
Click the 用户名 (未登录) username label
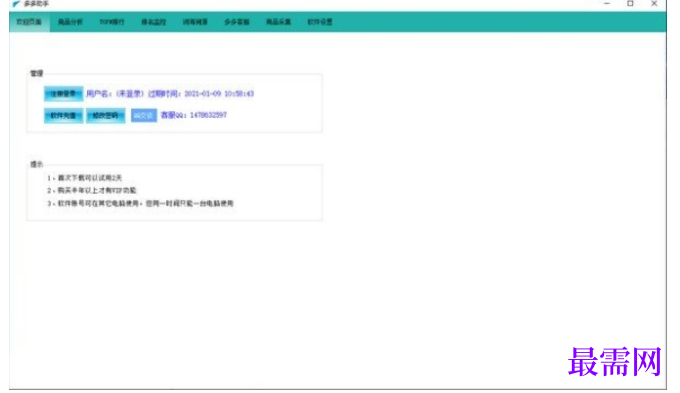[115, 94]
